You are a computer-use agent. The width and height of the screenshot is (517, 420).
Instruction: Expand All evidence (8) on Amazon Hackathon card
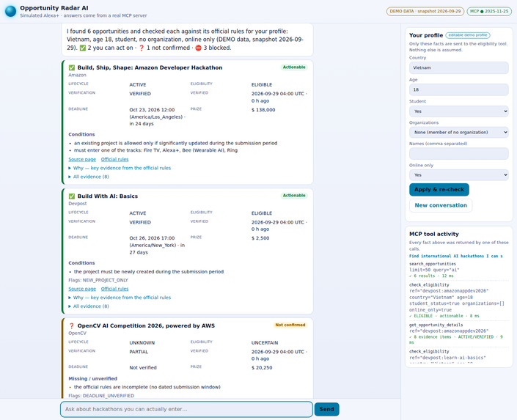89,177
